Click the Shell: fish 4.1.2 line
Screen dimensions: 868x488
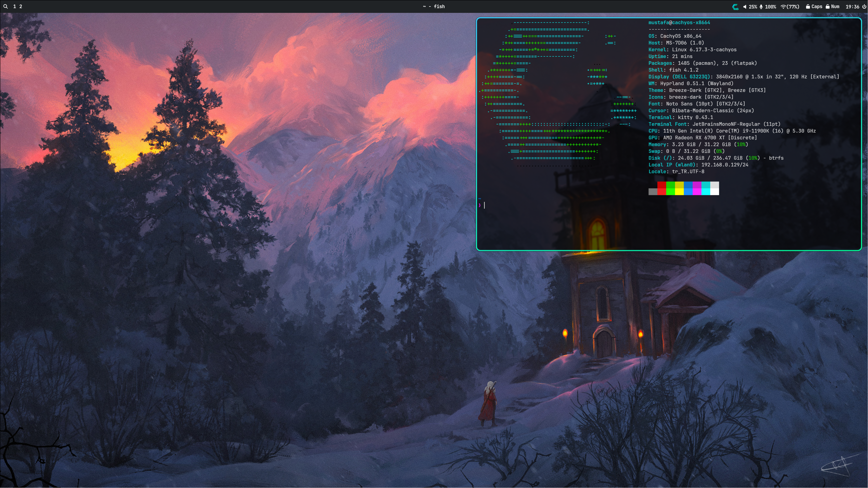(674, 70)
